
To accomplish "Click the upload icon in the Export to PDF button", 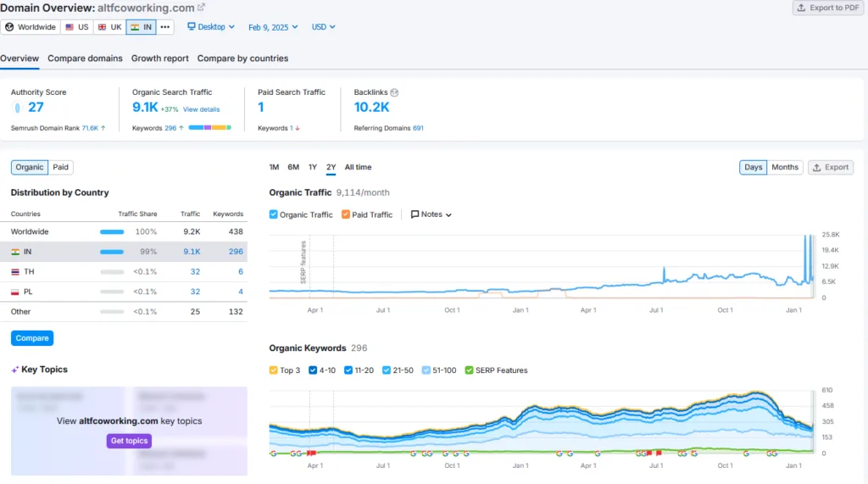I will 801,8.
